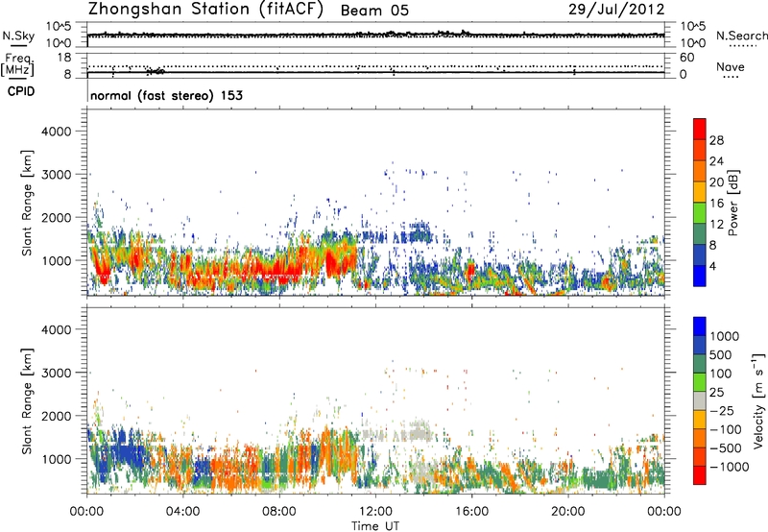Click the '04:00' time tick label
The height and width of the screenshot is (532, 768).
tap(182, 512)
